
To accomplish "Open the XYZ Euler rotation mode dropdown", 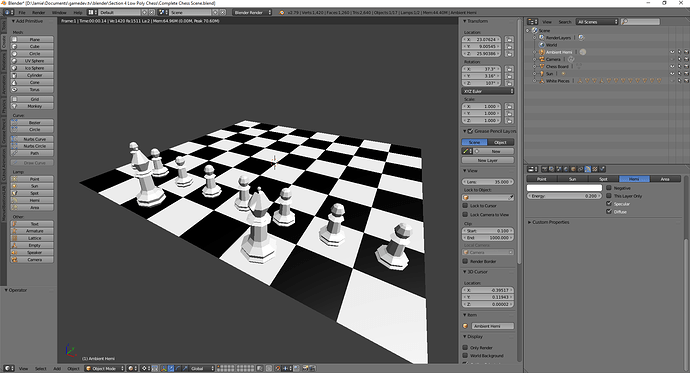I will (x=488, y=91).
